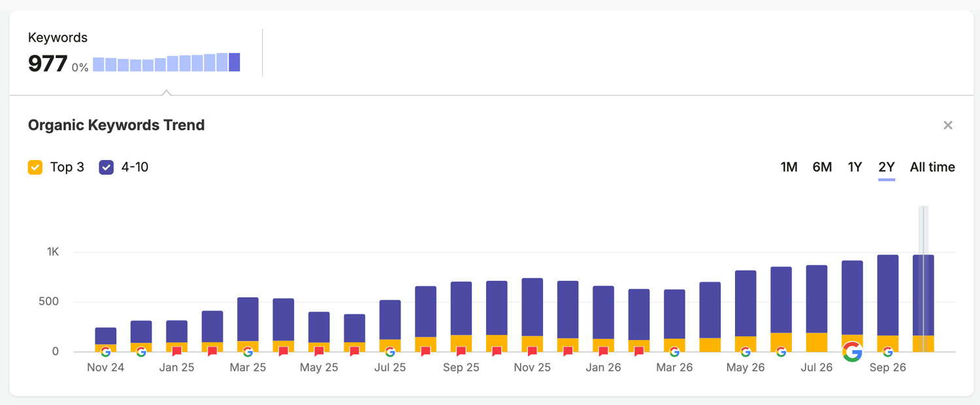This screenshot has width=980, height=405.
Task: Click the purple bar above Jul 25
Action: click(x=390, y=319)
